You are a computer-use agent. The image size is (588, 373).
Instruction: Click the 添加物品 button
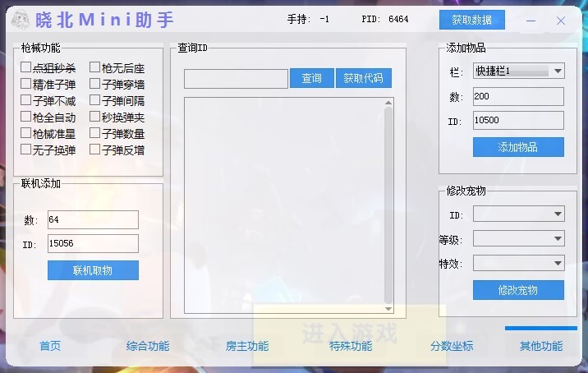[518, 147]
